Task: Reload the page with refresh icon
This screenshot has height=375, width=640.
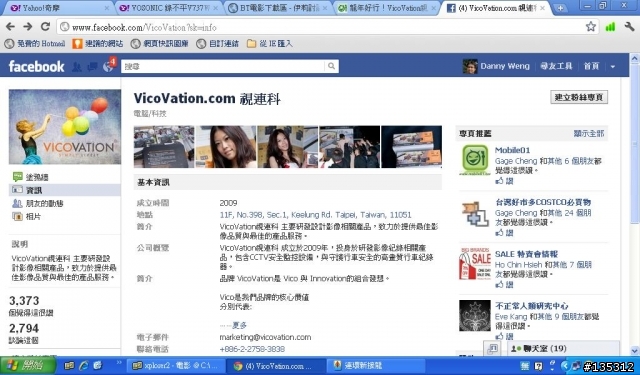Action: 45,27
